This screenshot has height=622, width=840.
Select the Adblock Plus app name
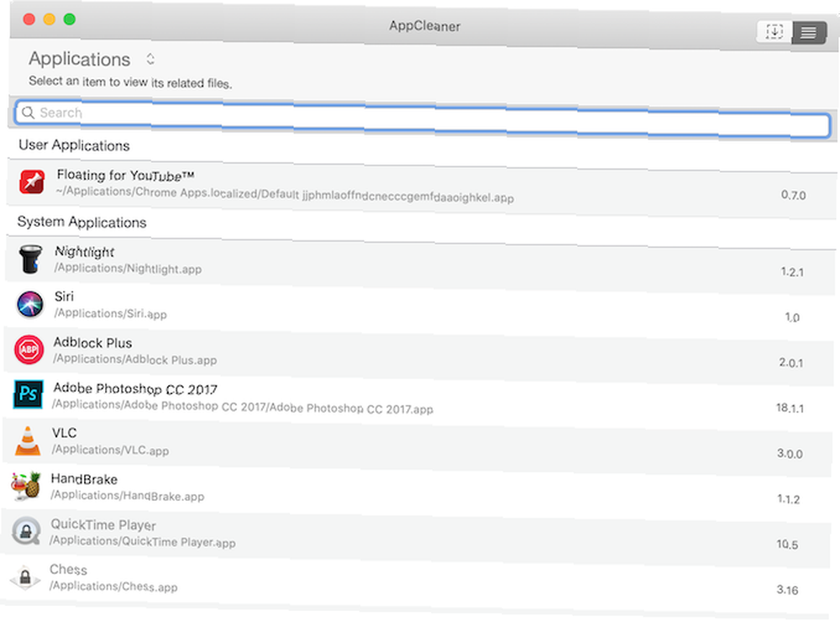pyautogui.click(x=92, y=343)
